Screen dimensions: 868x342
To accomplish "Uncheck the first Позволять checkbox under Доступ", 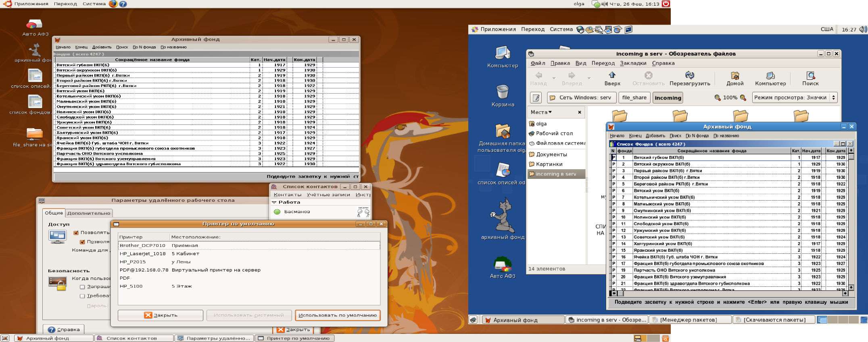I will [76, 233].
